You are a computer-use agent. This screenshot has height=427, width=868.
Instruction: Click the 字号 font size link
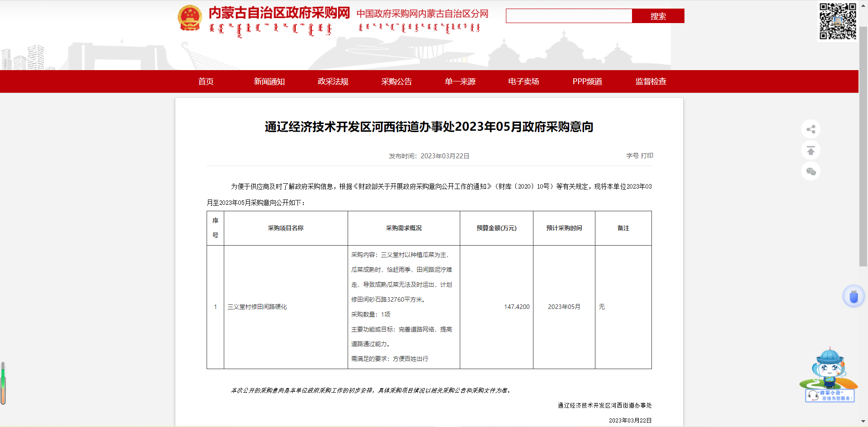click(632, 156)
